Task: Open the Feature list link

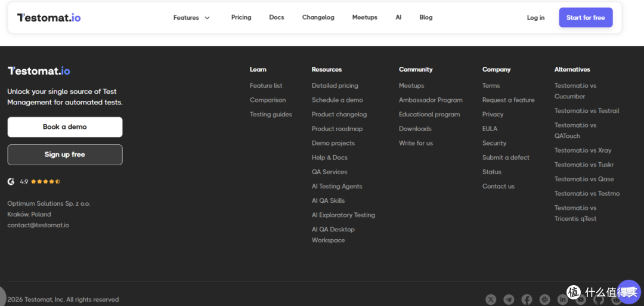Action: tap(266, 85)
